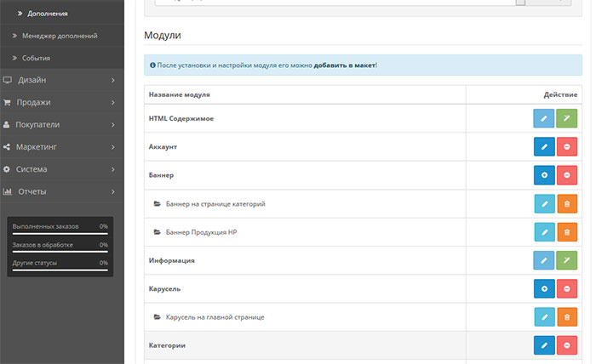Edit the Баннер Продукция HP module
Screen dimensions: 596x364
(x=543, y=232)
